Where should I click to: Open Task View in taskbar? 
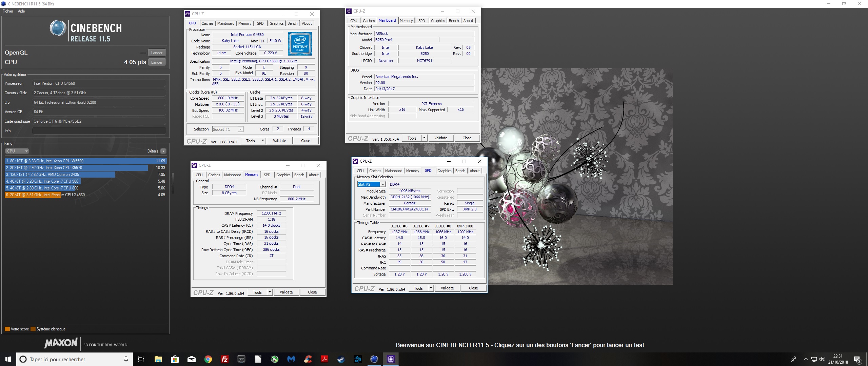(141, 359)
